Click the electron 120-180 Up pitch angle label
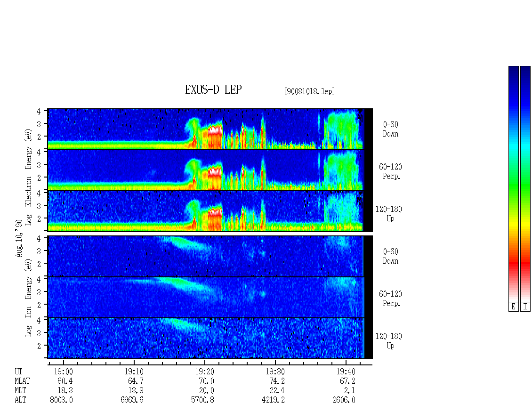The width and height of the screenshot is (532, 412). 389,214
